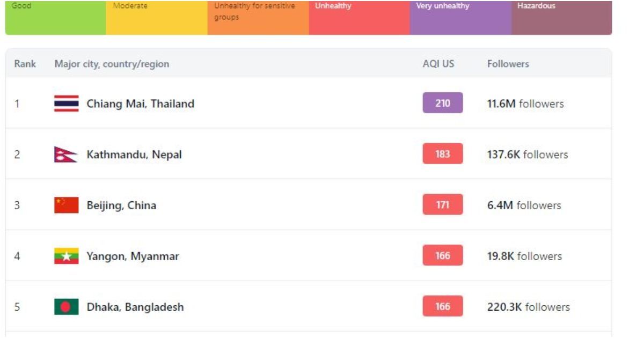Click the Very unhealthy purple swatch
644x338 pixels.
click(x=460, y=18)
